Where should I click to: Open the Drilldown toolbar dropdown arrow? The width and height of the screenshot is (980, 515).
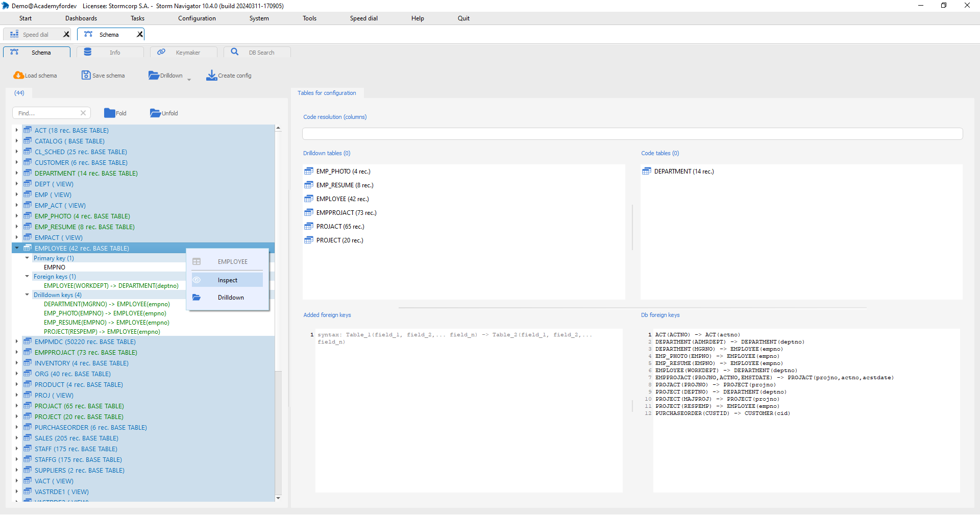(189, 80)
